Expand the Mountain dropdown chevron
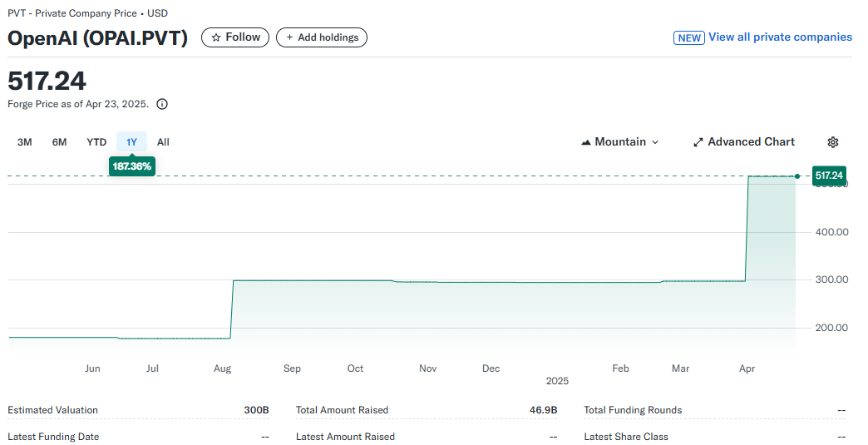868x445 pixels. [655, 142]
